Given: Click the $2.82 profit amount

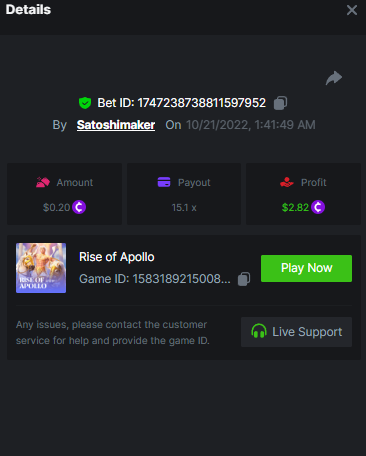Looking at the screenshot, I should 295,207.
